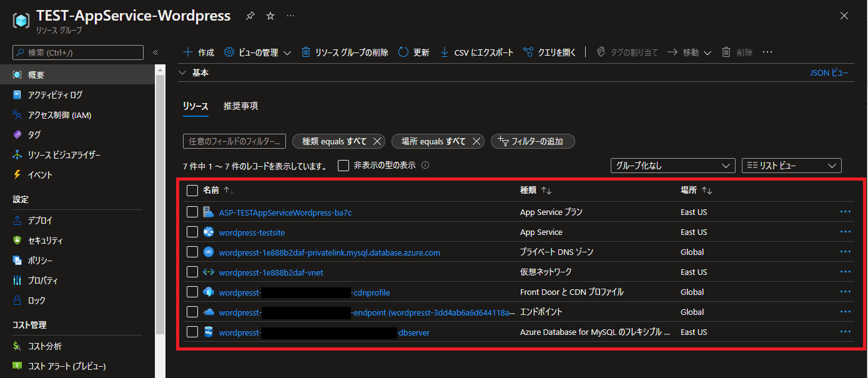Click the フィルターの追加 button
This screenshot has width=868, height=378.
(533, 141)
